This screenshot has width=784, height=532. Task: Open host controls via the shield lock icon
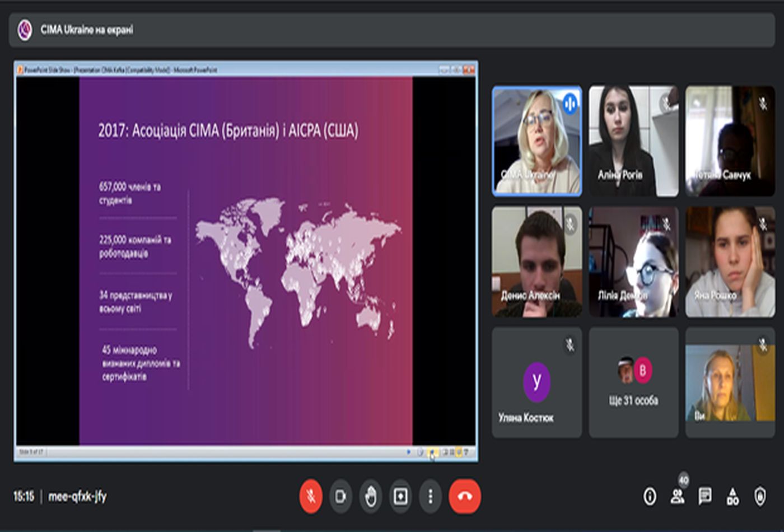pyautogui.click(x=760, y=496)
